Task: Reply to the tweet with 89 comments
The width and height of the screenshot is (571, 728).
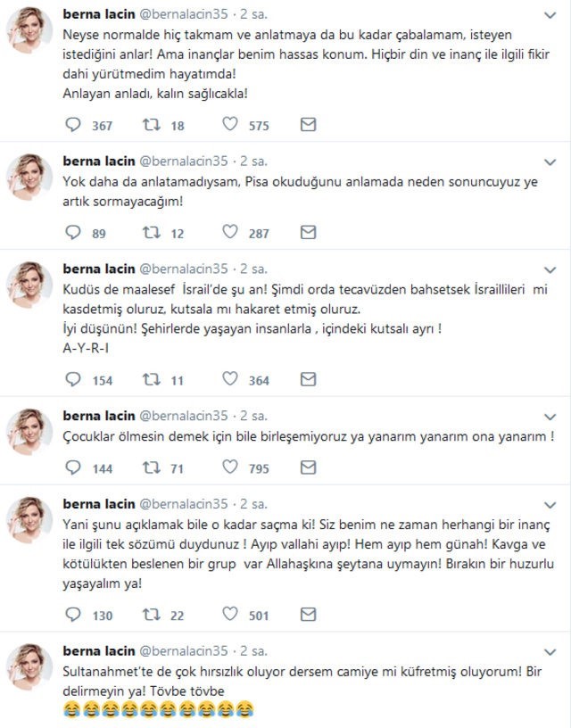Action: pyautogui.click(x=73, y=232)
